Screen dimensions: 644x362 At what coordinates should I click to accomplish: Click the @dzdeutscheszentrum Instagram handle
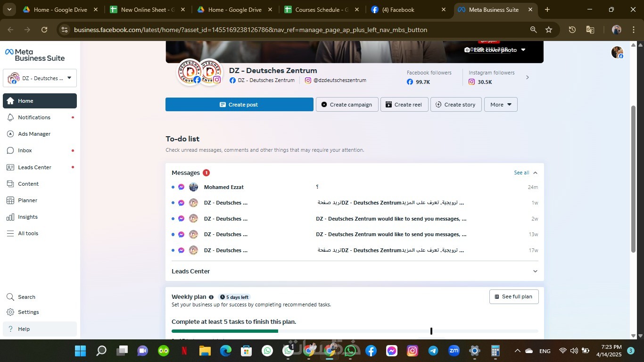339,80
